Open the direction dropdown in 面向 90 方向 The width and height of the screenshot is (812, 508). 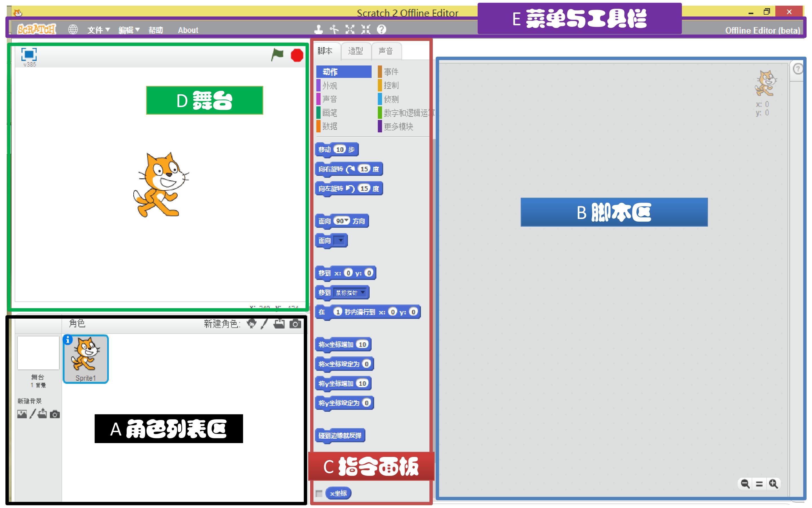click(x=347, y=220)
